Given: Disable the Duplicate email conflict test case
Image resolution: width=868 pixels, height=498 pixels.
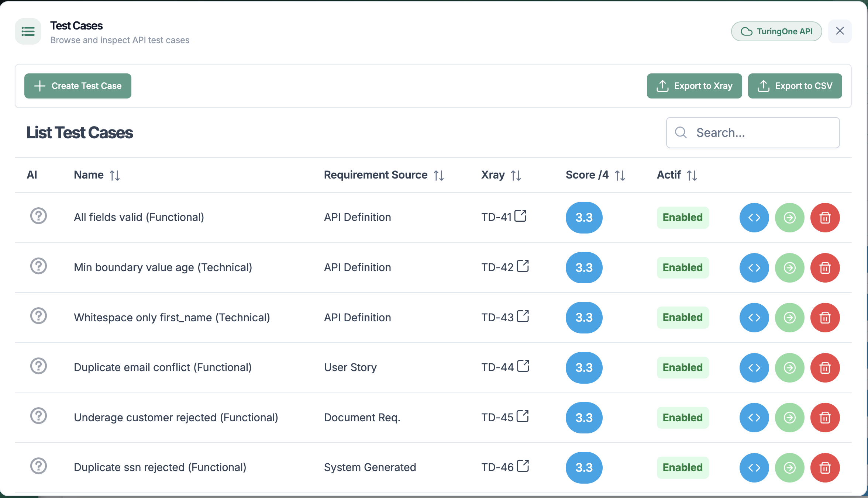Looking at the screenshot, I should 682,367.
